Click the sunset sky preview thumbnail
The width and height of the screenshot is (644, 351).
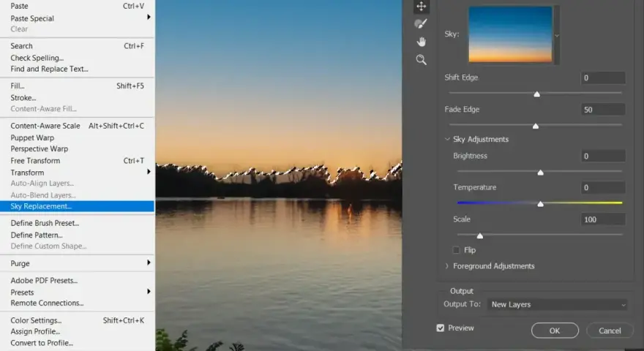point(510,34)
